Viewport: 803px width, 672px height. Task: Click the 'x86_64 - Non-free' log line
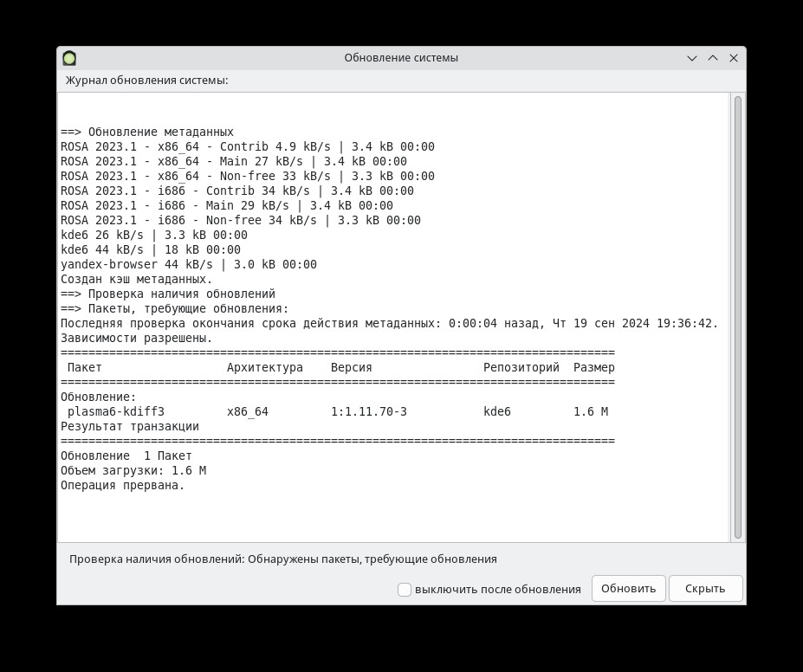[248, 177]
